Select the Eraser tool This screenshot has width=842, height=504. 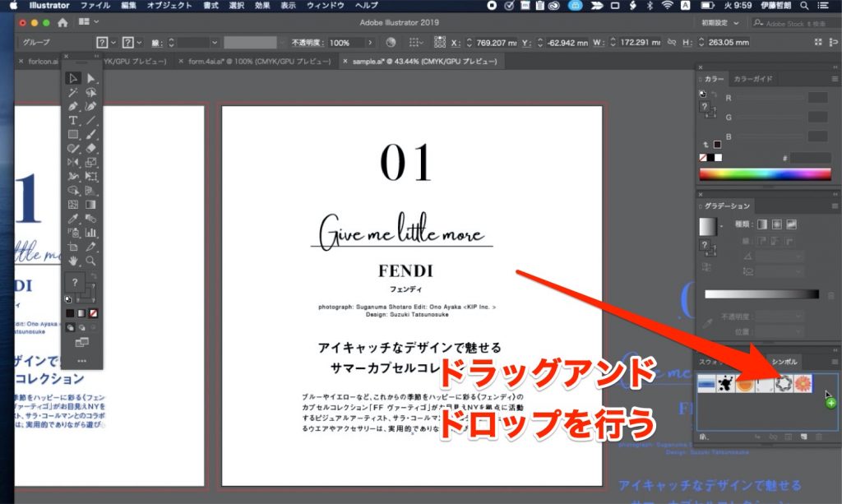[x=90, y=148]
